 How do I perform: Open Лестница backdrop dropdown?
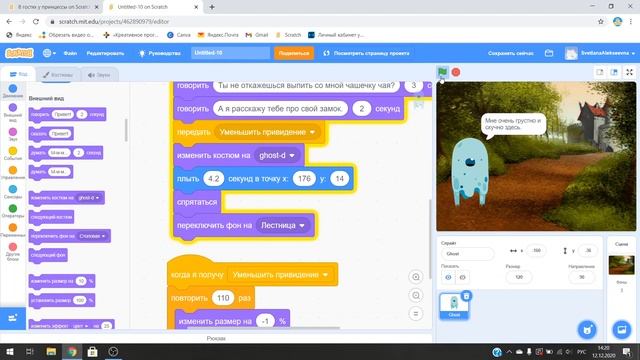pyautogui.click(x=283, y=225)
